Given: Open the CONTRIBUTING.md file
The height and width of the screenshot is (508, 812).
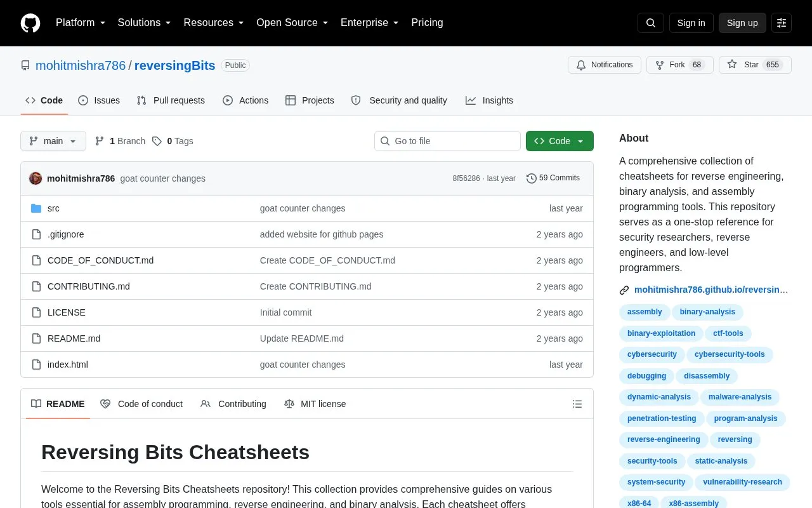Looking at the screenshot, I should tap(89, 286).
